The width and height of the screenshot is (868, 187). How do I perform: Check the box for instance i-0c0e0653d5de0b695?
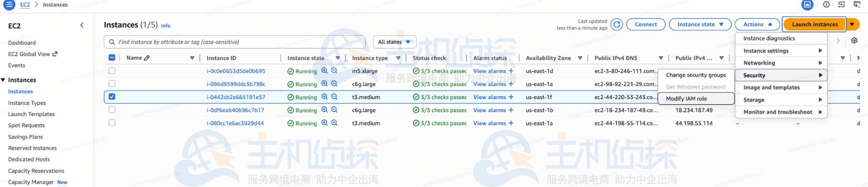click(112, 71)
